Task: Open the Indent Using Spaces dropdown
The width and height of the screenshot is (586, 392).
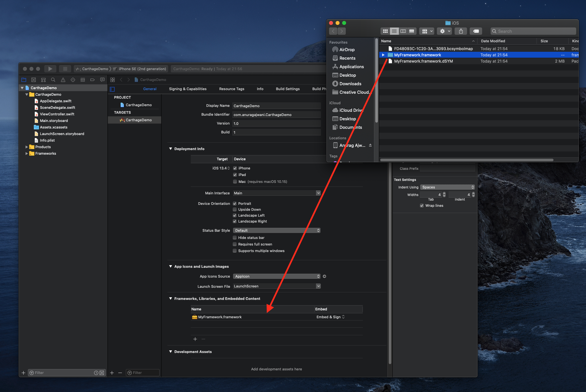Action: (x=447, y=187)
